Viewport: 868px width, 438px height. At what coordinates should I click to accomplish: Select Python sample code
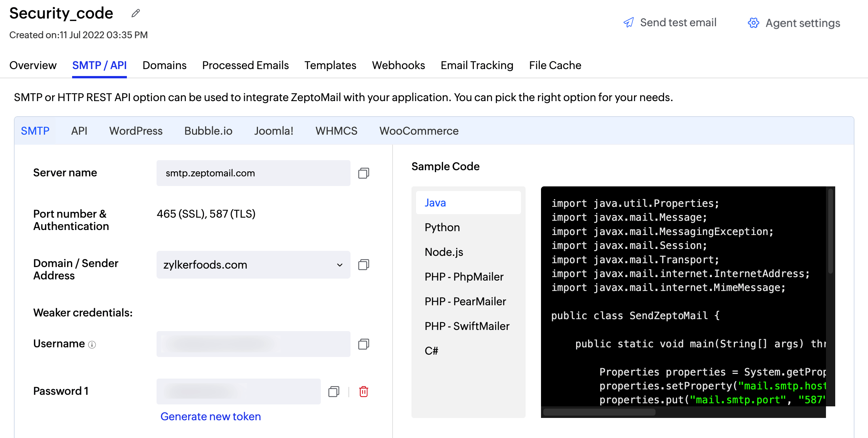442,227
